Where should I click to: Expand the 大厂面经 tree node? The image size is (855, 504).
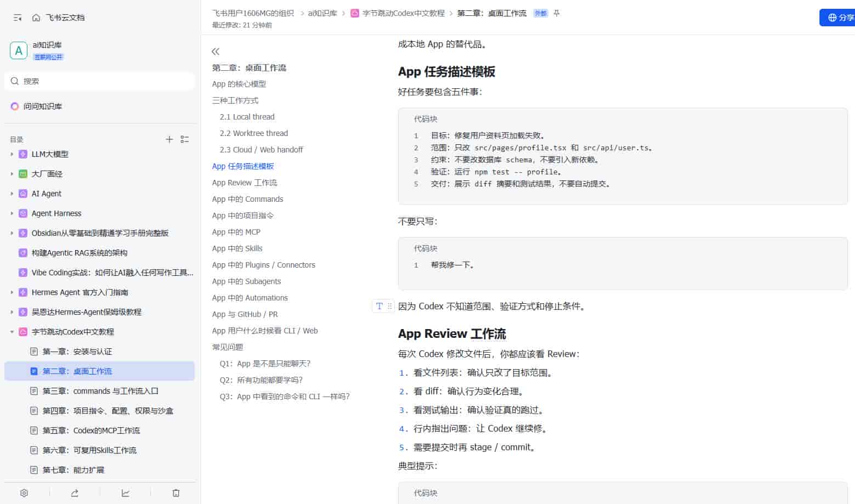12,174
